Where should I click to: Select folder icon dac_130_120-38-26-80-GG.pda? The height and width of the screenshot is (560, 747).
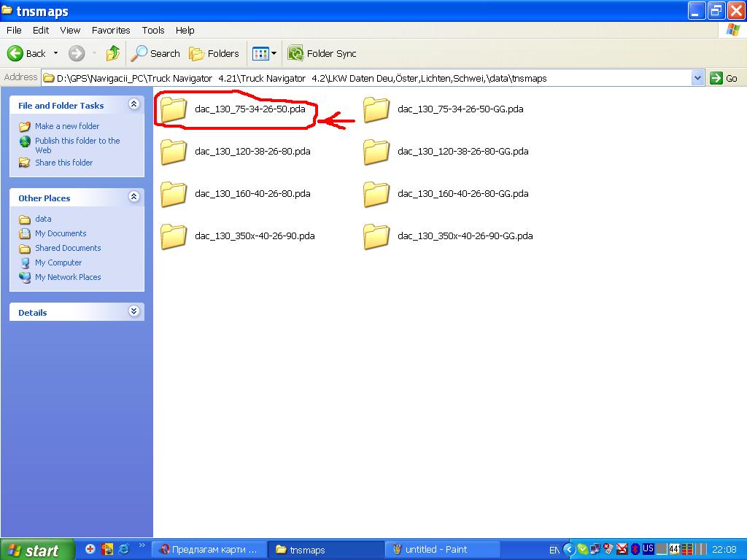coord(376,152)
